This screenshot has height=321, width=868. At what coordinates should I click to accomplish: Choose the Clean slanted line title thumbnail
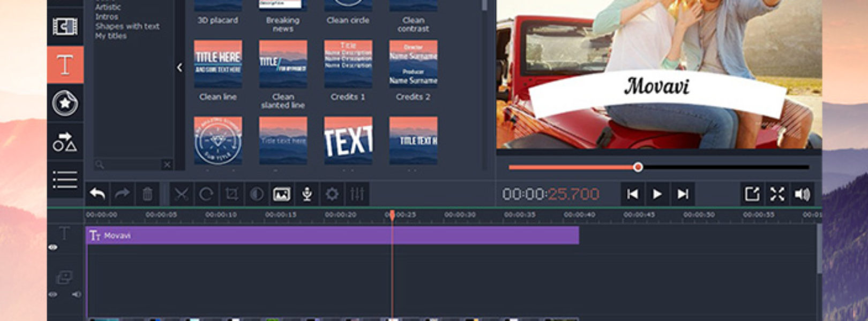pos(283,64)
